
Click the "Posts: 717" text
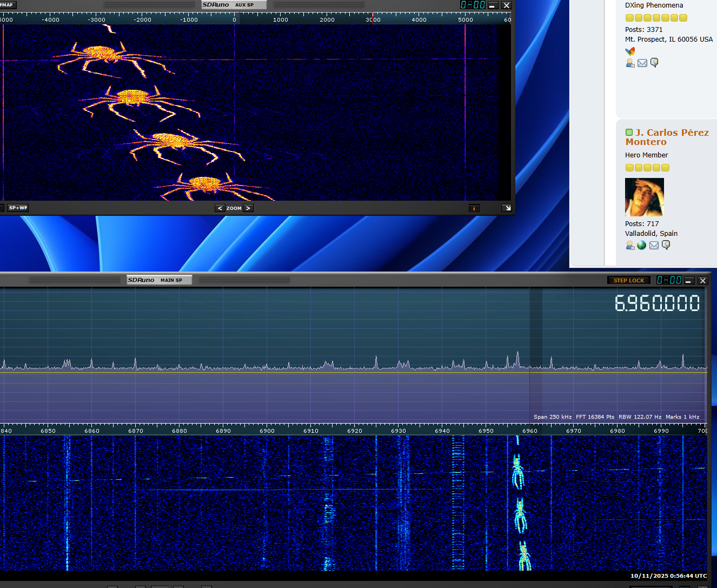[x=642, y=223]
